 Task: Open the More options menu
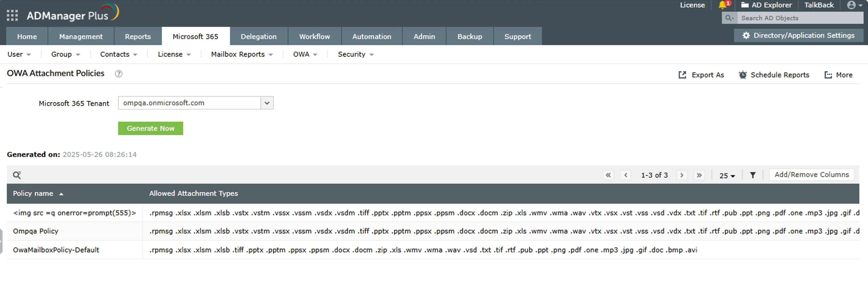tap(838, 75)
